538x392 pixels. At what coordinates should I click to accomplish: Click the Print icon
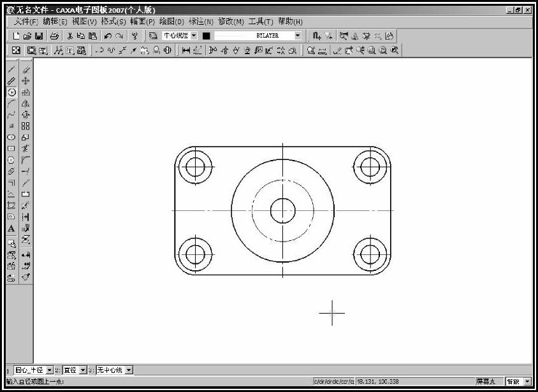tap(54, 36)
